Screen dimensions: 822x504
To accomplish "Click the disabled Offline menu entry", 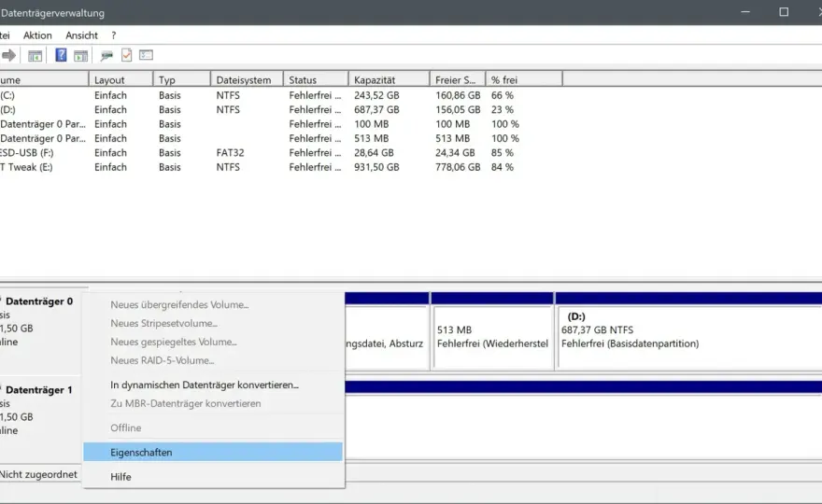I will tap(213, 428).
